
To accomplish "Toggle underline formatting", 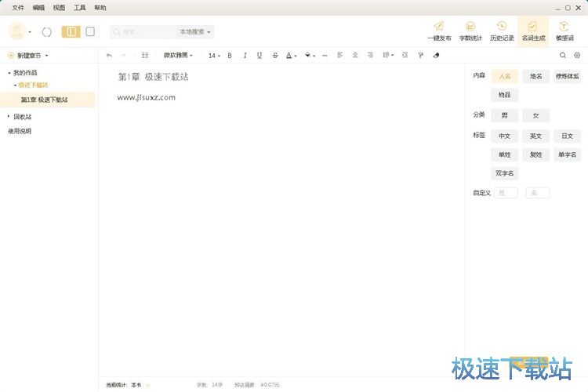I will click(x=260, y=56).
